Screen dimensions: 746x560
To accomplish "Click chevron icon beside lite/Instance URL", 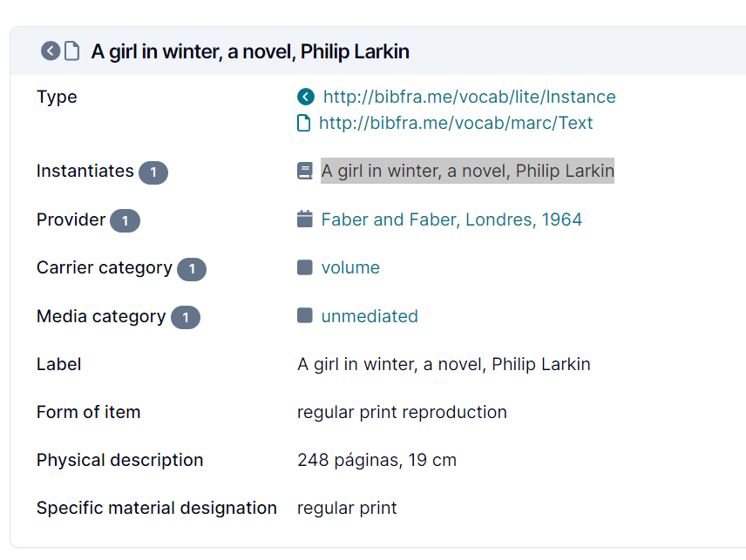I will pyautogui.click(x=305, y=97).
